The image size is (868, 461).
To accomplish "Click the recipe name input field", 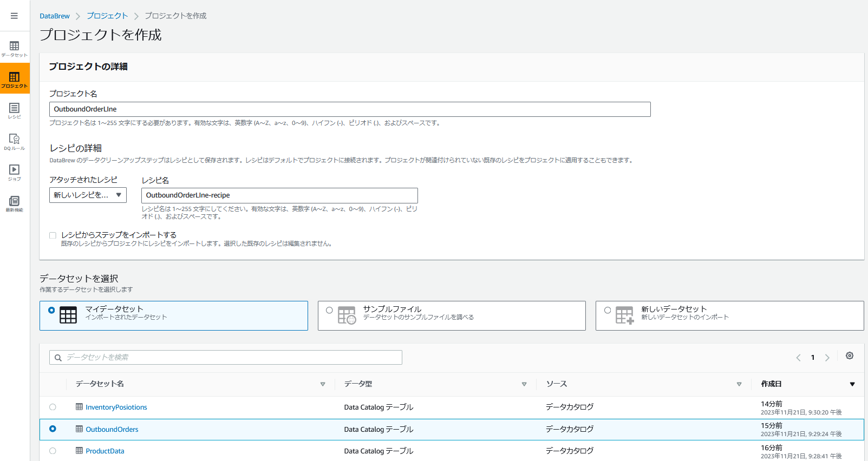I will 279,195.
